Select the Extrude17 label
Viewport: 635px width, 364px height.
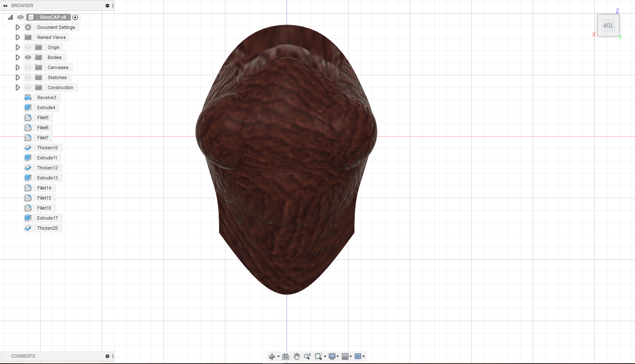click(x=47, y=218)
